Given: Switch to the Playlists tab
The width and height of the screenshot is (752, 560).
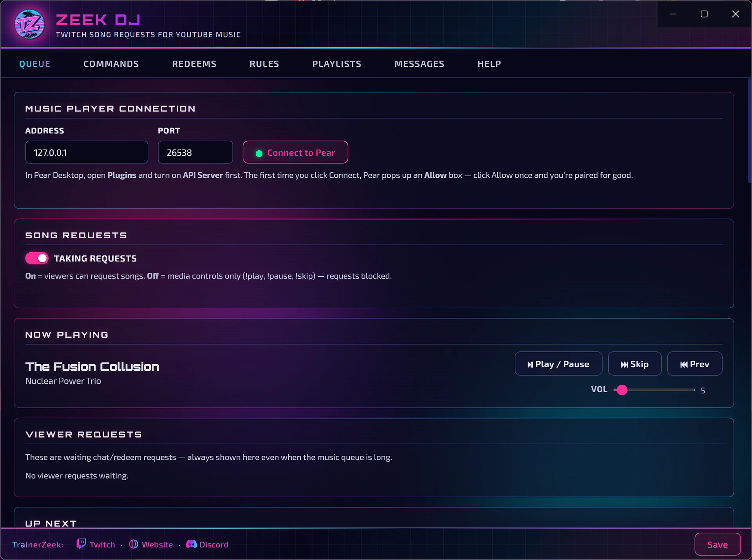Looking at the screenshot, I should click(337, 64).
